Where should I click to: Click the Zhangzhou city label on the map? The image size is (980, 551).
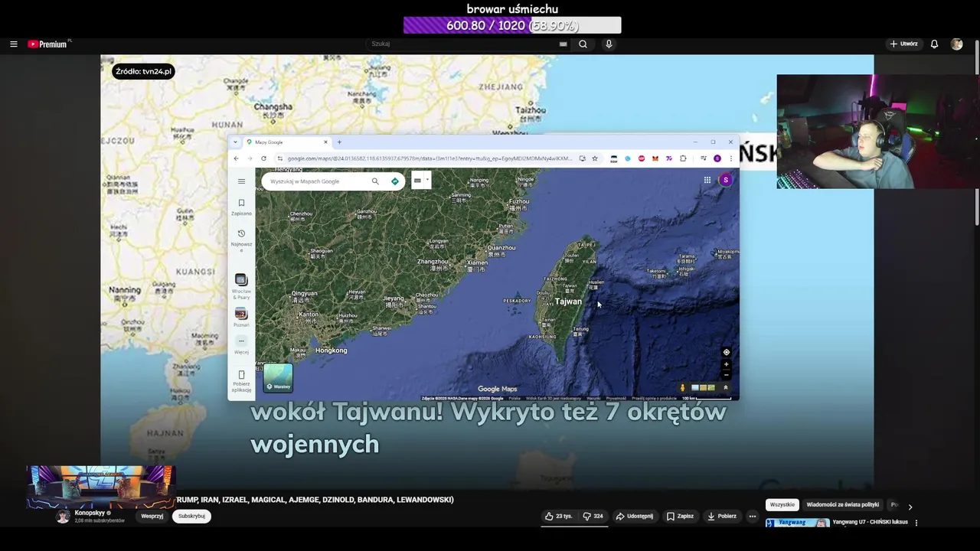pyautogui.click(x=433, y=262)
